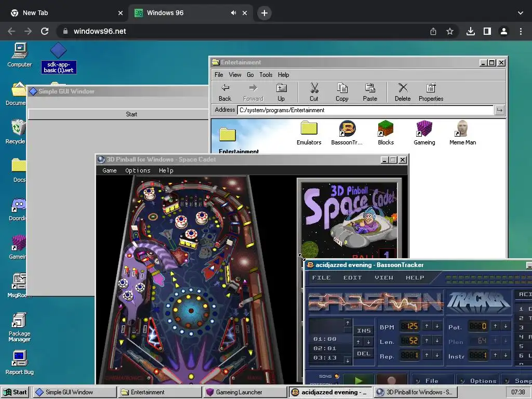Open the Meme Man shortcut
Image resolution: width=532 pixels, height=399 pixels.
tap(462, 133)
